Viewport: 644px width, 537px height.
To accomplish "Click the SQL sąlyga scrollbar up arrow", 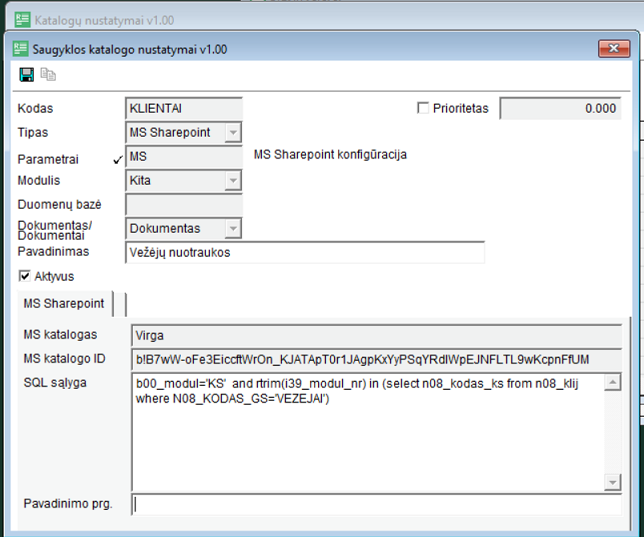I will [x=613, y=382].
